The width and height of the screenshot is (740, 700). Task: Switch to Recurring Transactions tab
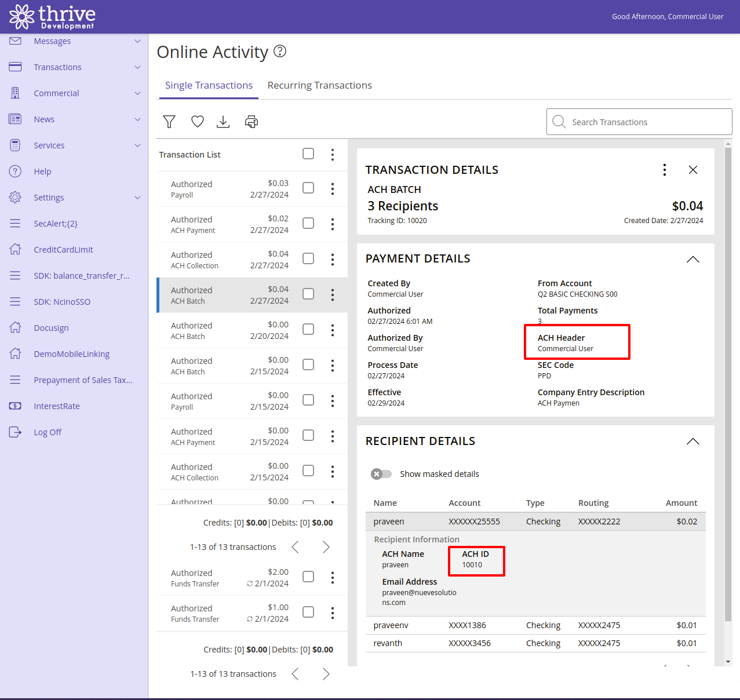320,85
